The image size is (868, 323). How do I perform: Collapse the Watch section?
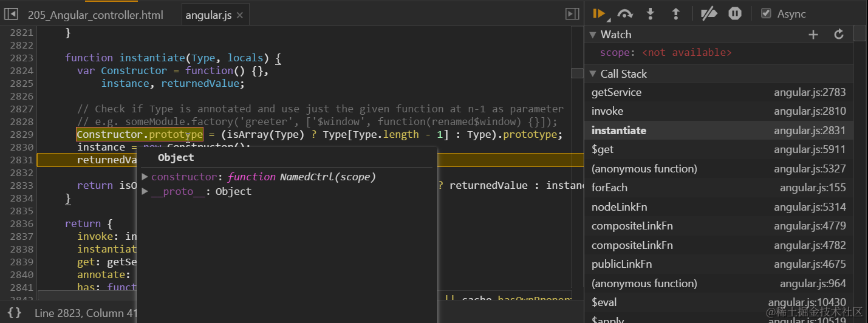(593, 35)
